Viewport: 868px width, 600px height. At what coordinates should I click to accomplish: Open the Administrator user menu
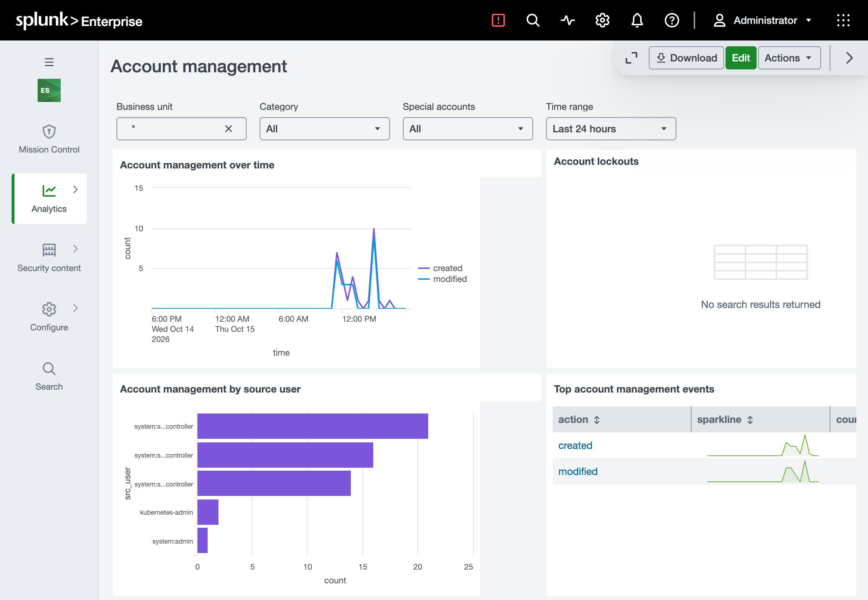click(x=762, y=20)
